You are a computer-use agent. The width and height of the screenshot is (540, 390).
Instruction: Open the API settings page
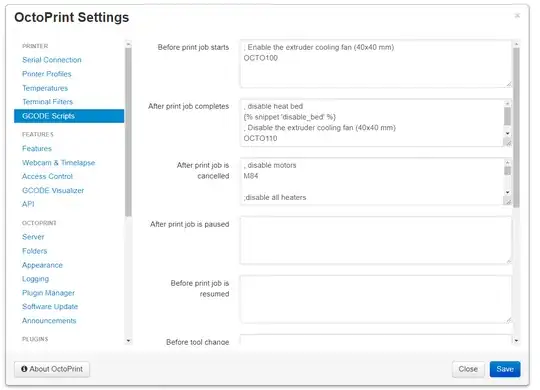28,204
